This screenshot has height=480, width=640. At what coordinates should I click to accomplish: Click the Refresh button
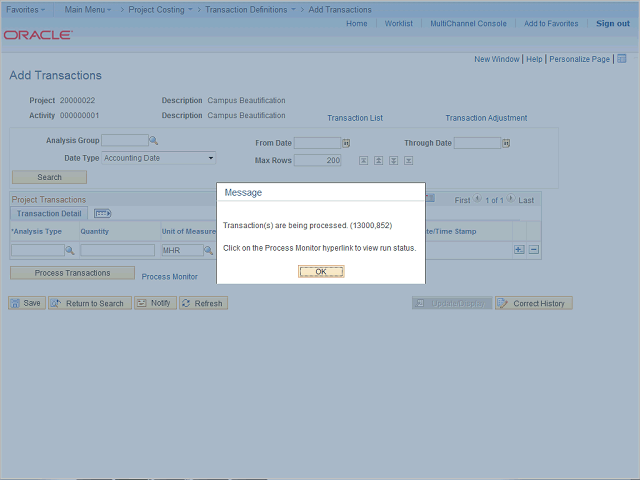203,303
